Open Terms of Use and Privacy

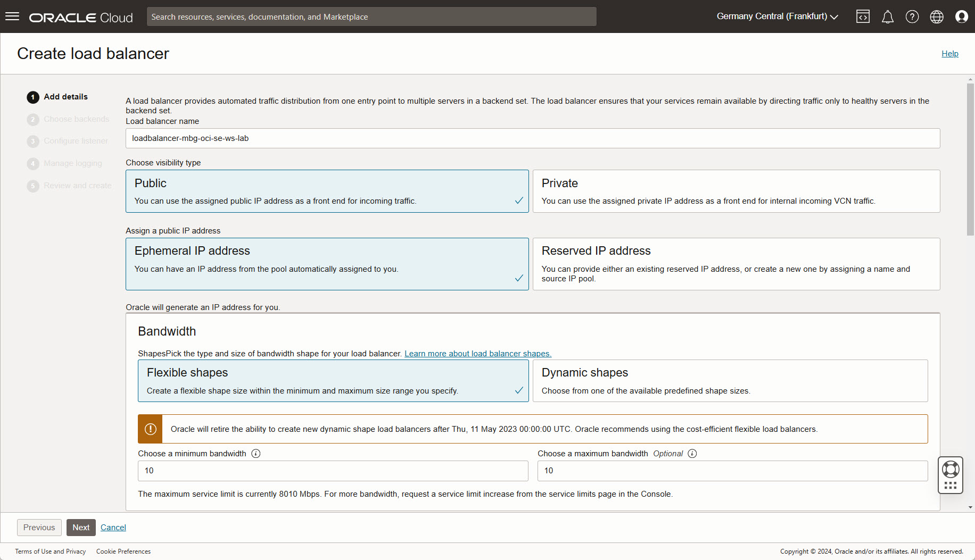[51, 551]
